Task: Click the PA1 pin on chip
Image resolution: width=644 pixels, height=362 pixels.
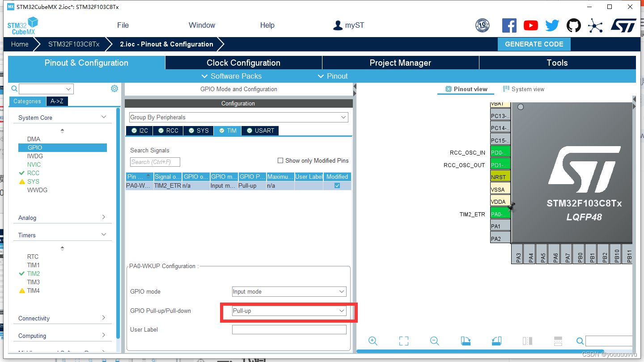Action: (x=500, y=226)
